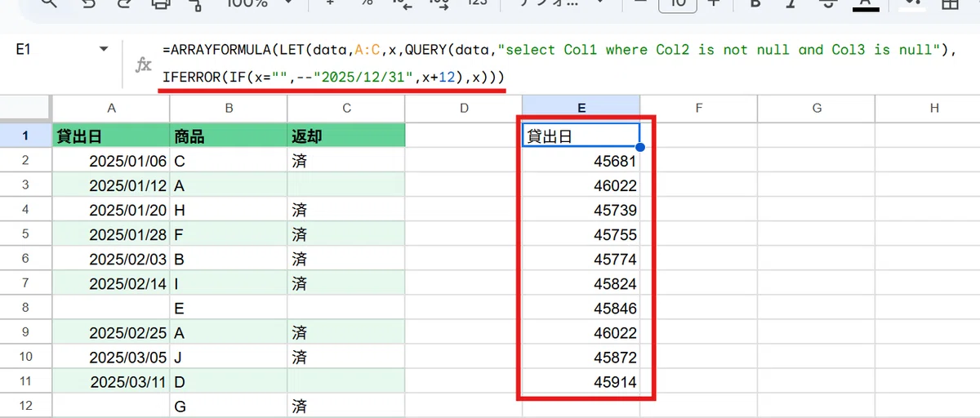Image resolution: width=980 pixels, height=418 pixels.
Task: Click the fx function icon
Action: click(x=143, y=64)
